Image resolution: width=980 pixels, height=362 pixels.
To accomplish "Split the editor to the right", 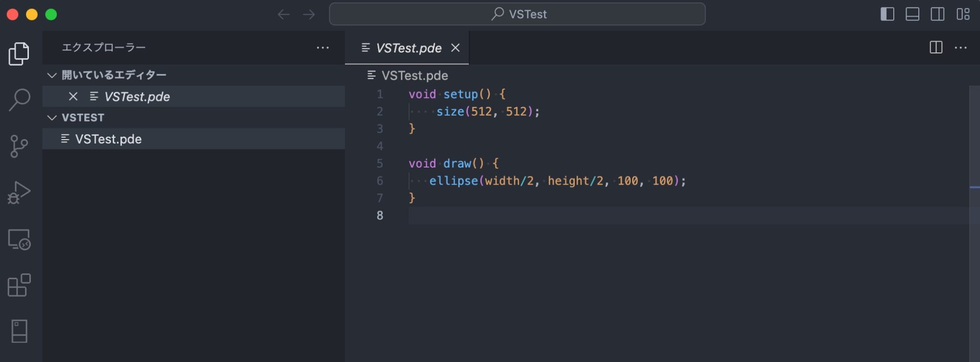I will (936, 48).
